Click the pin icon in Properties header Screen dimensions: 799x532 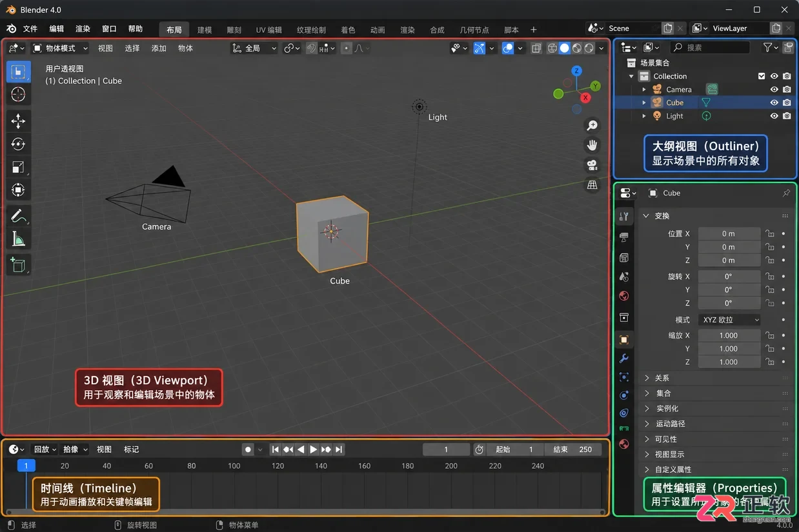click(785, 193)
